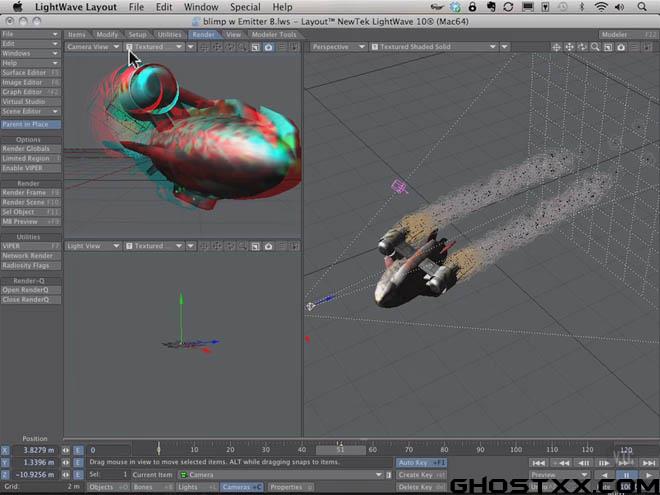Image resolution: width=660 pixels, height=495 pixels.
Task: Click the X position value field
Action: 36,450
